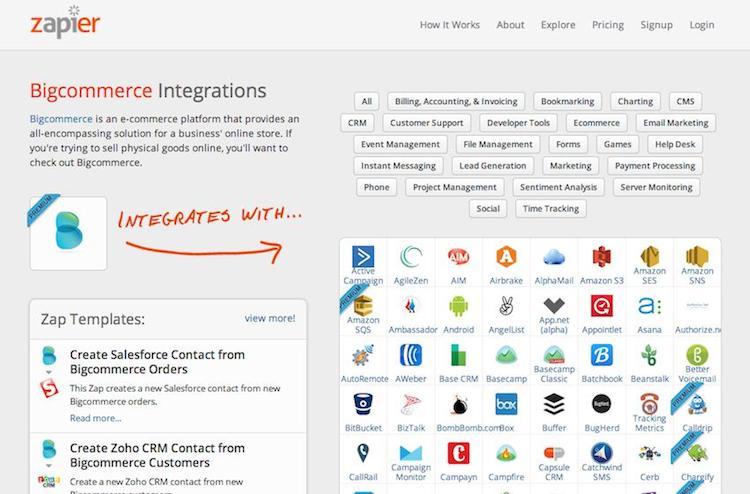
Task: Open the Pricing page
Action: click(x=608, y=25)
